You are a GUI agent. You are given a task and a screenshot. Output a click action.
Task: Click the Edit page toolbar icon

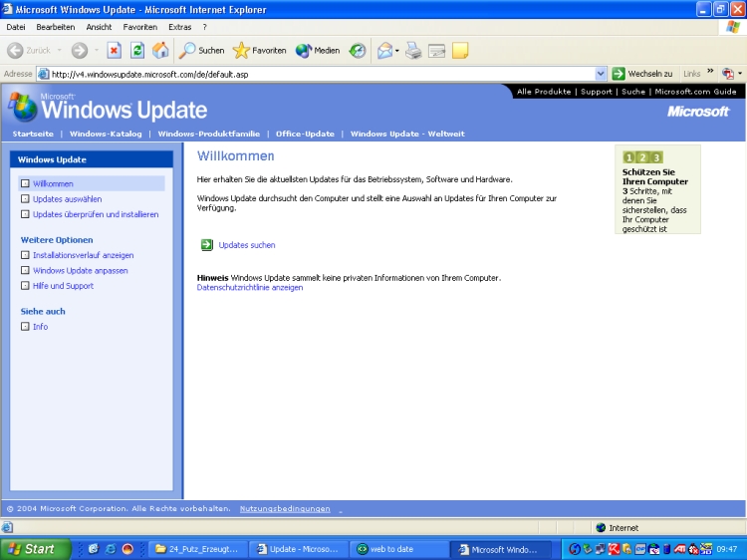[x=437, y=51]
